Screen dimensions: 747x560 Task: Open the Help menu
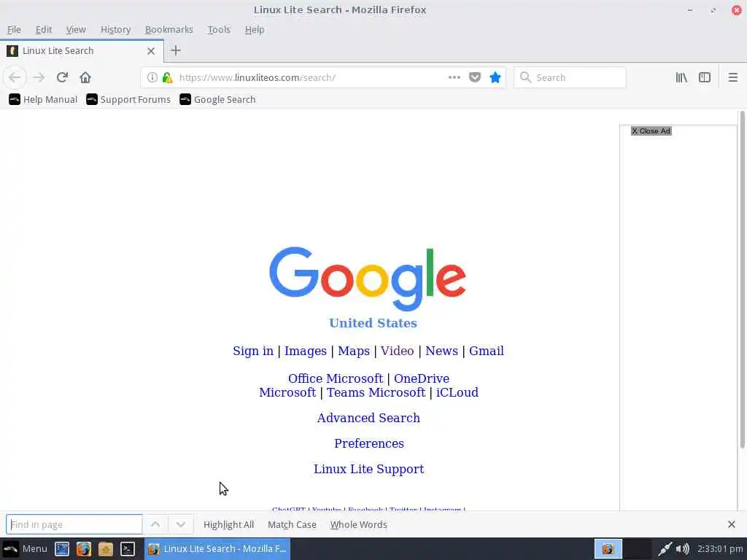(255, 29)
